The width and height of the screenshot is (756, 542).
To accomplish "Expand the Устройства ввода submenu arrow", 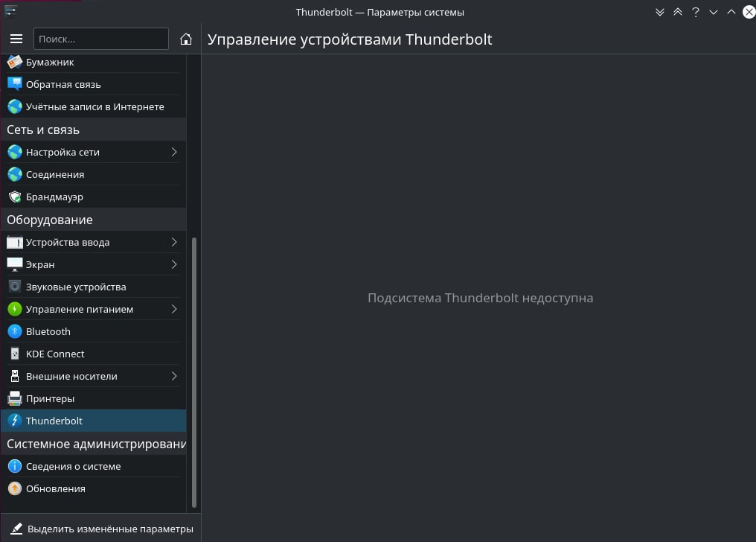I will coord(174,242).
